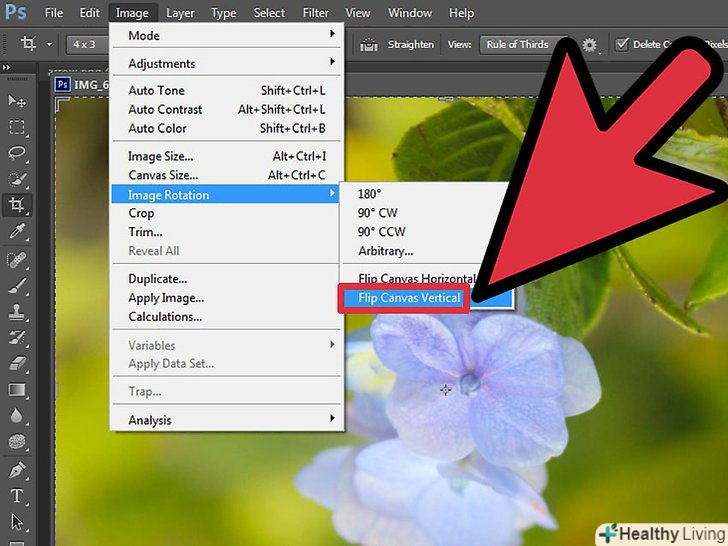Select the Clone Stamp tool
728x546 pixels.
(x=17, y=312)
